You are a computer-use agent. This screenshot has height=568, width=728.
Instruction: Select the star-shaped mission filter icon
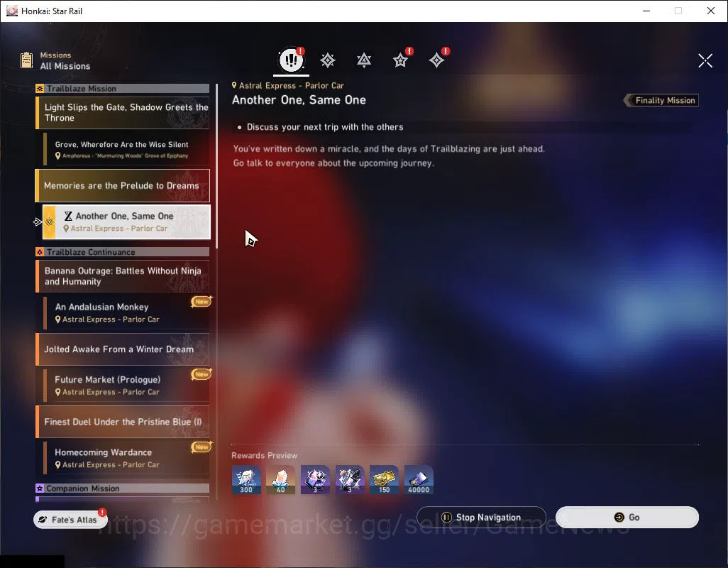click(x=400, y=60)
